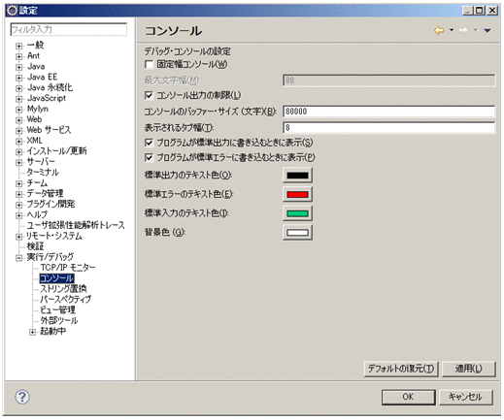Expand the Ant tree node
Screen dimensions: 504x420
[18, 56]
